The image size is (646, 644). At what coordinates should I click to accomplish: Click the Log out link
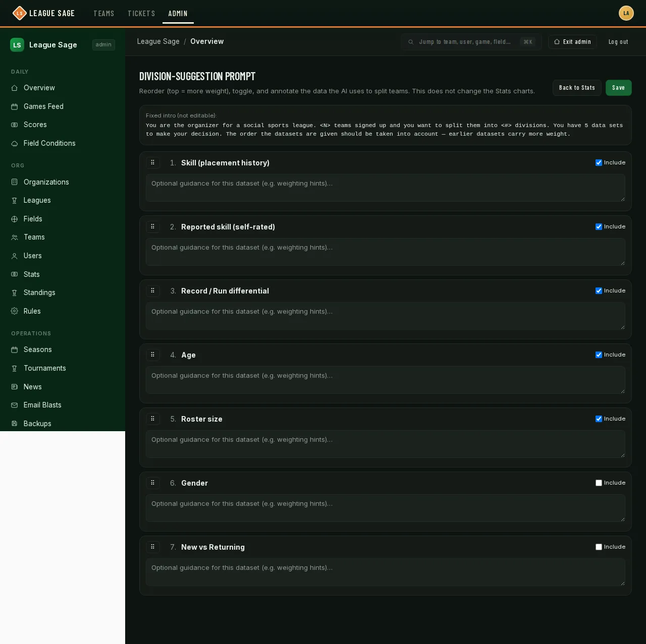618,42
